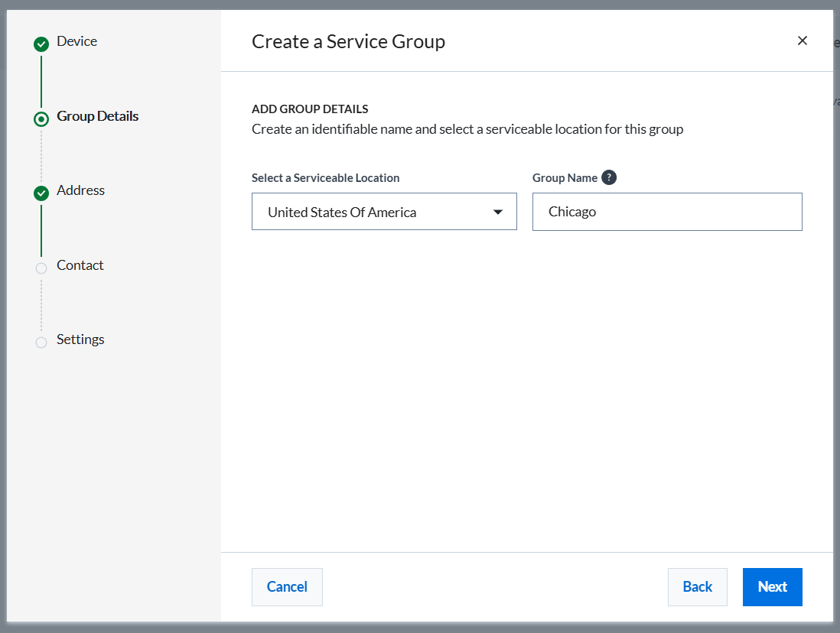
Task: Navigate to the Address step label
Action: [80, 190]
